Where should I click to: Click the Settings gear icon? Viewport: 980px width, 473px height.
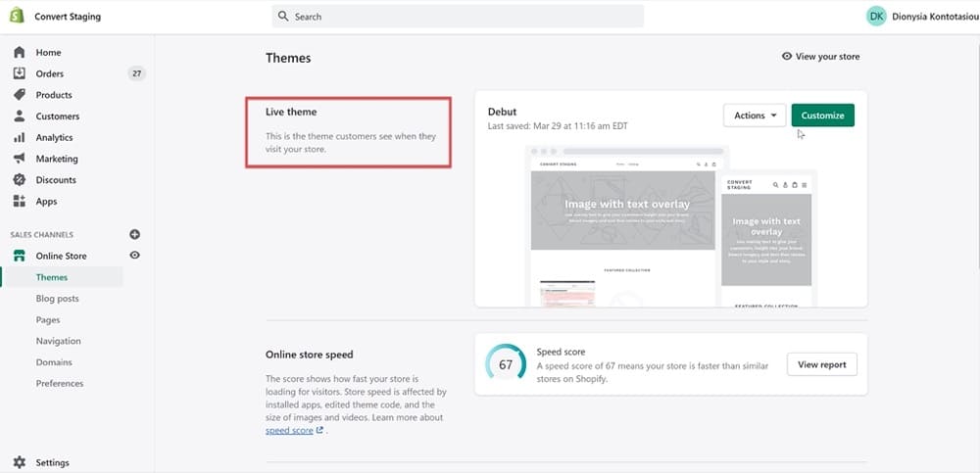click(19, 462)
